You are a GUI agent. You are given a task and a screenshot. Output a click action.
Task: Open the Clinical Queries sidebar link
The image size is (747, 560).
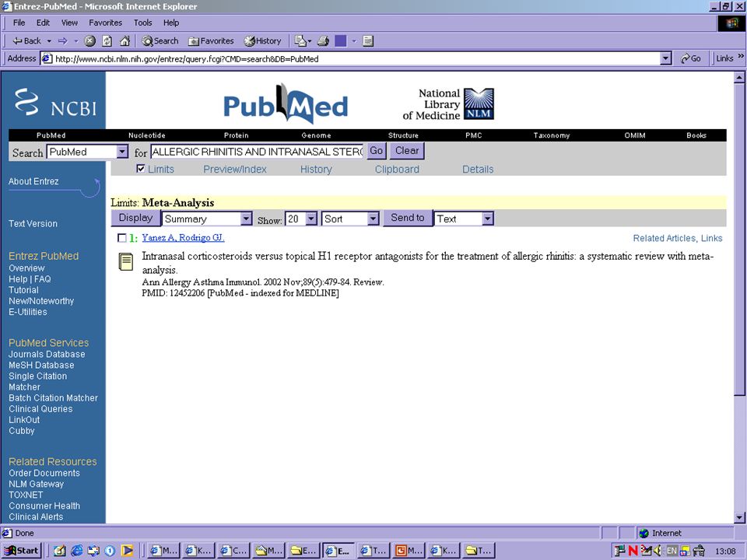click(40, 409)
